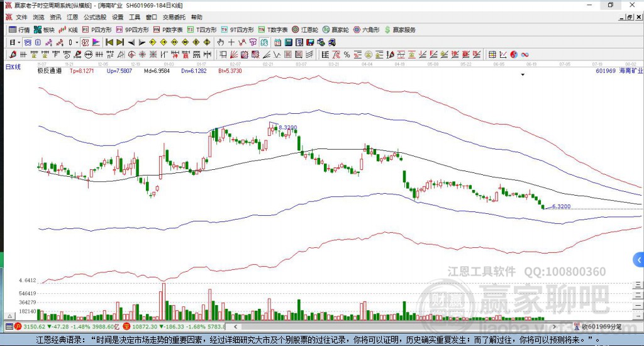The width and height of the screenshot is (644, 346).
Task: Click the yin-yang taiji icon
Action: point(514,55)
